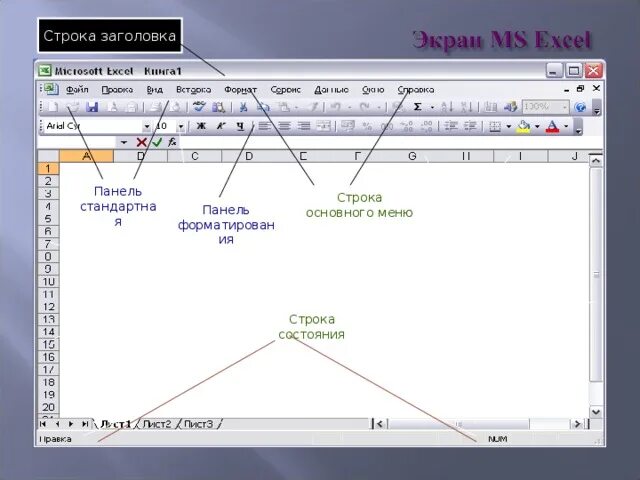This screenshot has height=480, width=640.
Task: Click the Increase Decimal icon
Action: click(x=407, y=127)
